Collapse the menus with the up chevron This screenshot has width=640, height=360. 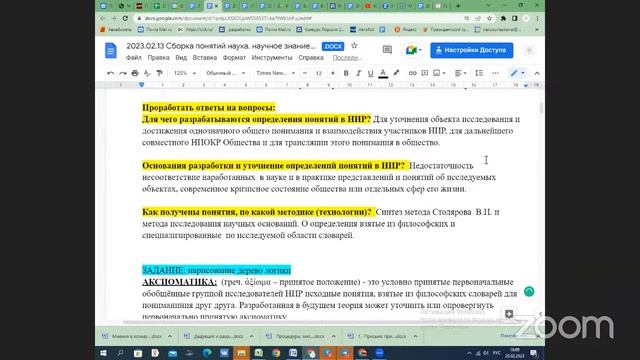[x=537, y=73]
